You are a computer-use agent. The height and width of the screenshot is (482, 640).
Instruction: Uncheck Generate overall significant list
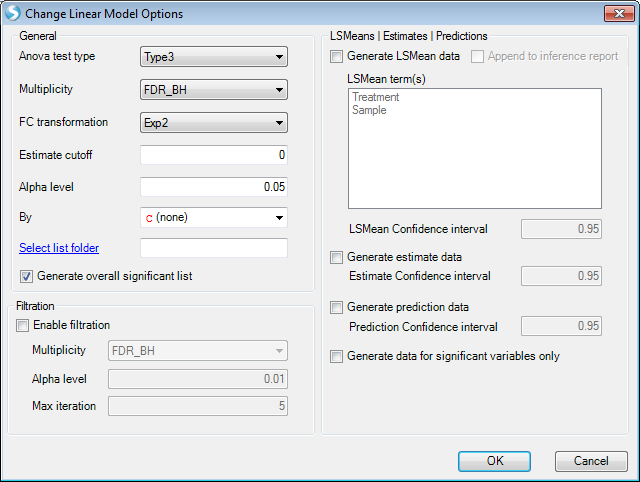(x=26, y=277)
